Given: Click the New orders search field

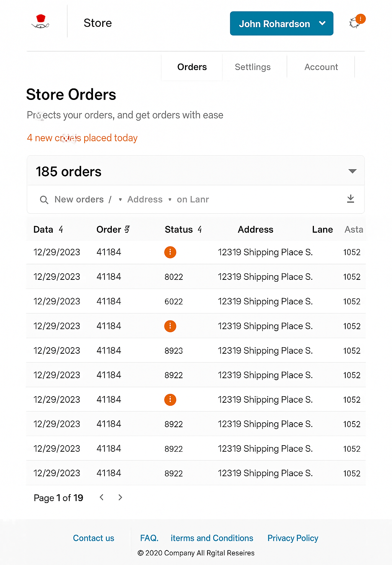Looking at the screenshot, I should (x=79, y=199).
